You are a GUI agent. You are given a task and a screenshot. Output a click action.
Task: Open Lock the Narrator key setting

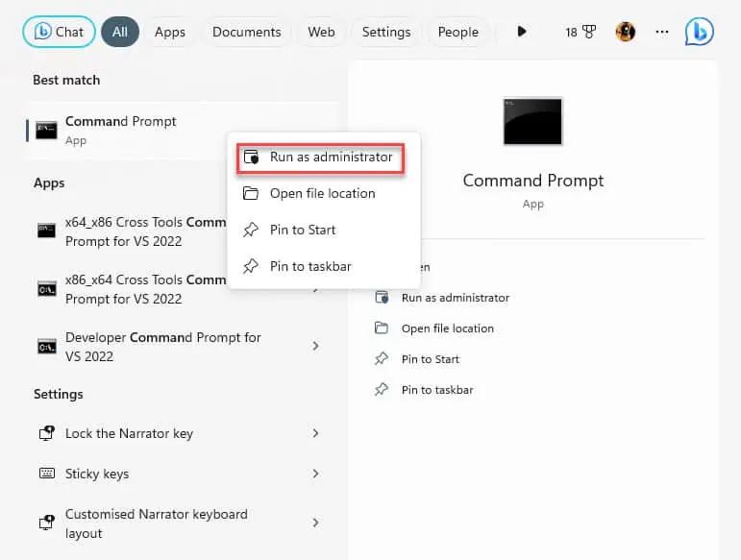coord(129,433)
